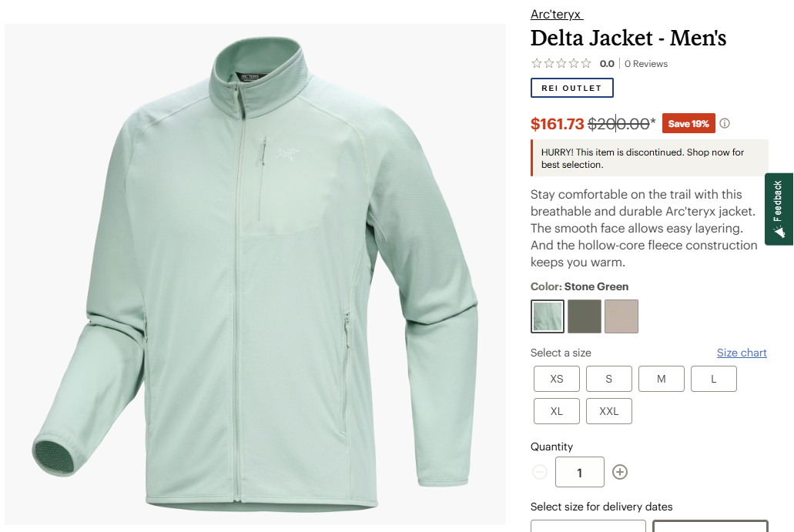Viewport: 794px width, 532px height.
Task: Select size S
Action: [x=609, y=379]
